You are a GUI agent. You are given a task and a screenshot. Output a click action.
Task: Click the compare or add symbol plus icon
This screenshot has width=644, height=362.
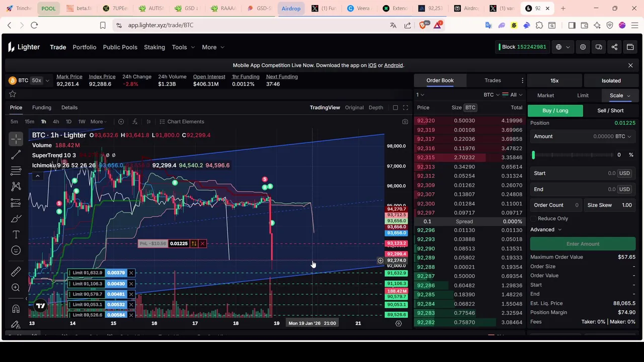121,122
